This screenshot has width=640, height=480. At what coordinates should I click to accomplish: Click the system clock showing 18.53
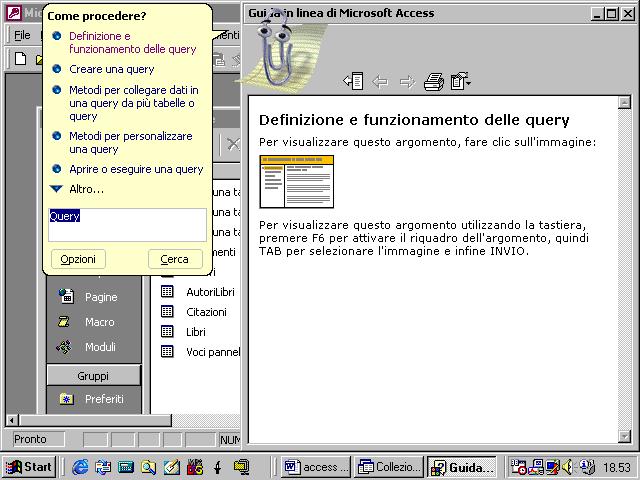[617, 467]
